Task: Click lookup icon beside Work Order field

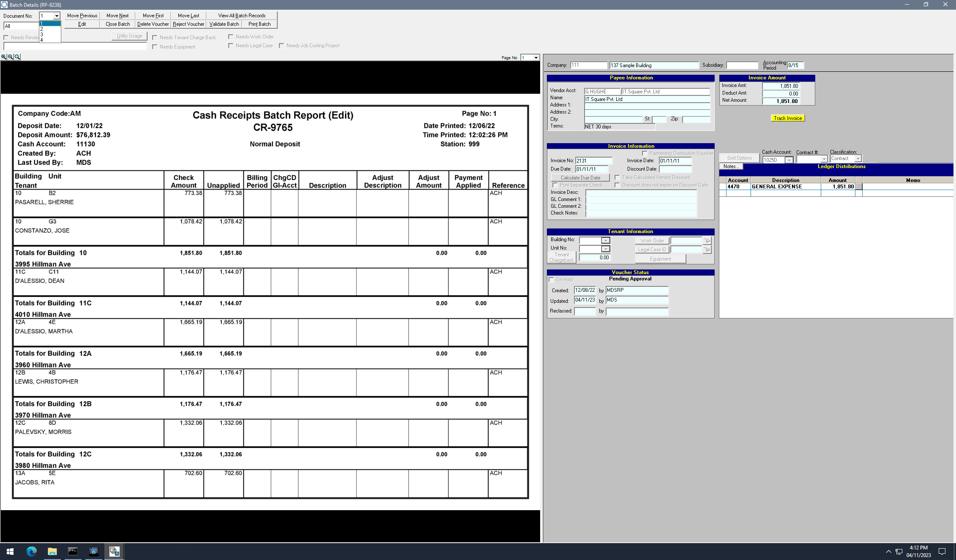Action: [707, 241]
